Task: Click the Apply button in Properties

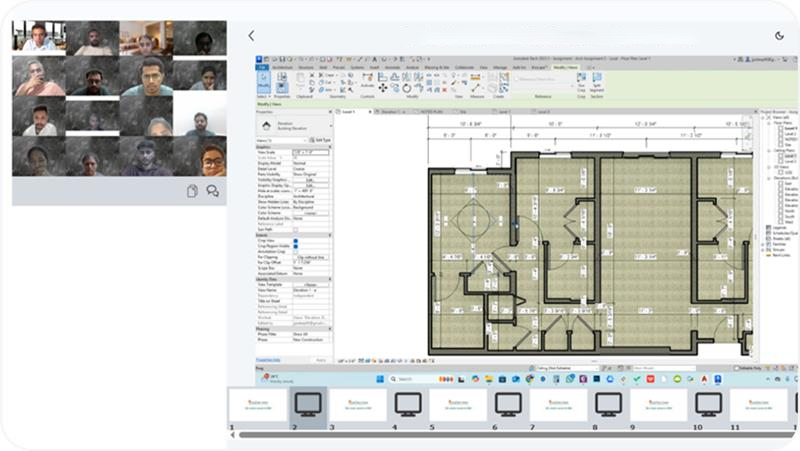Action: pos(321,360)
